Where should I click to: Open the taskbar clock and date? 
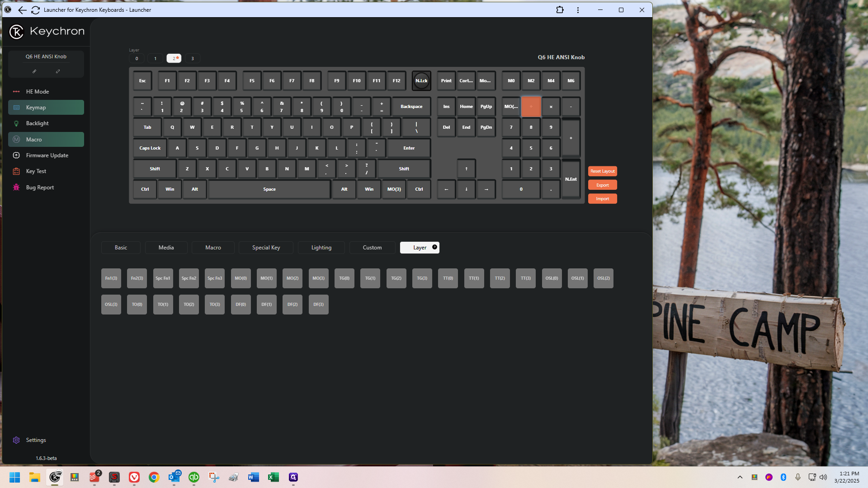pos(846,477)
